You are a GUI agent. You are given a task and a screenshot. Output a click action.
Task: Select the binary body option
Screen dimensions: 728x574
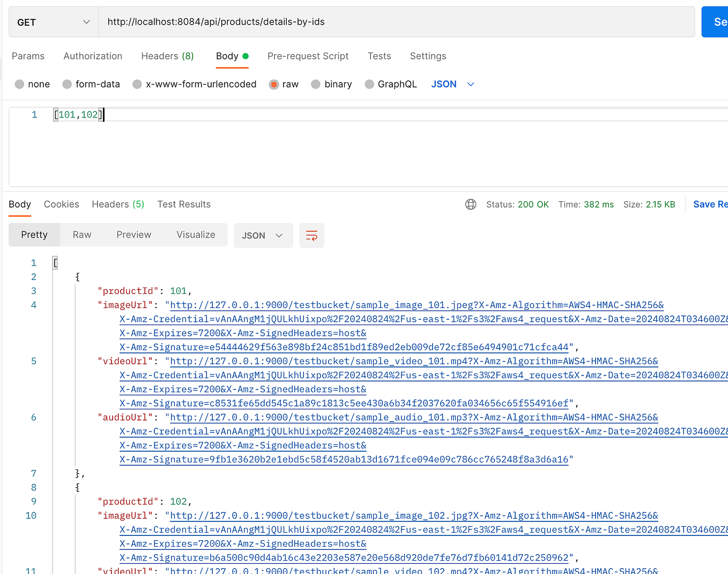[x=316, y=84]
